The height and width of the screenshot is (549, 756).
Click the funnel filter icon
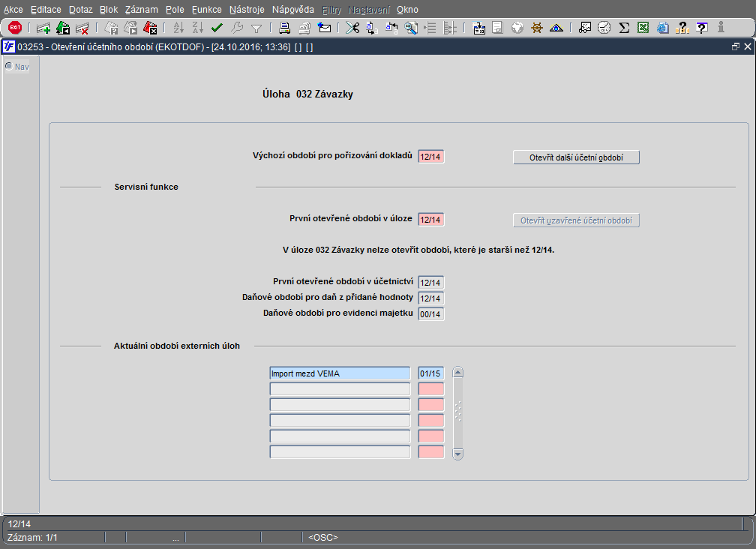point(256,29)
